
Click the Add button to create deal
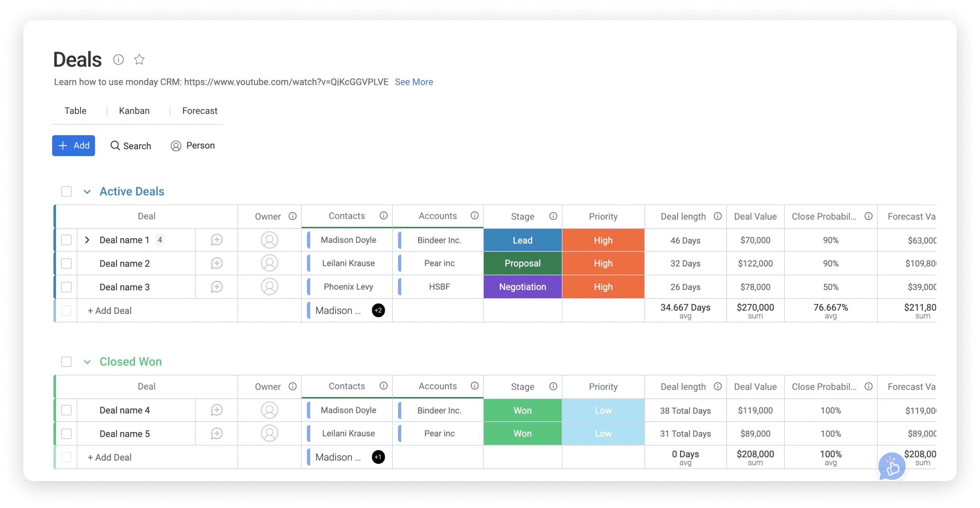click(x=73, y=145)
